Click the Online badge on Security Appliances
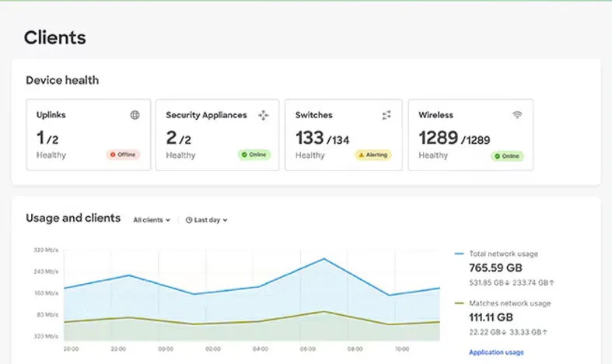This screenshot has height=364, width=612. pos(254,155)
